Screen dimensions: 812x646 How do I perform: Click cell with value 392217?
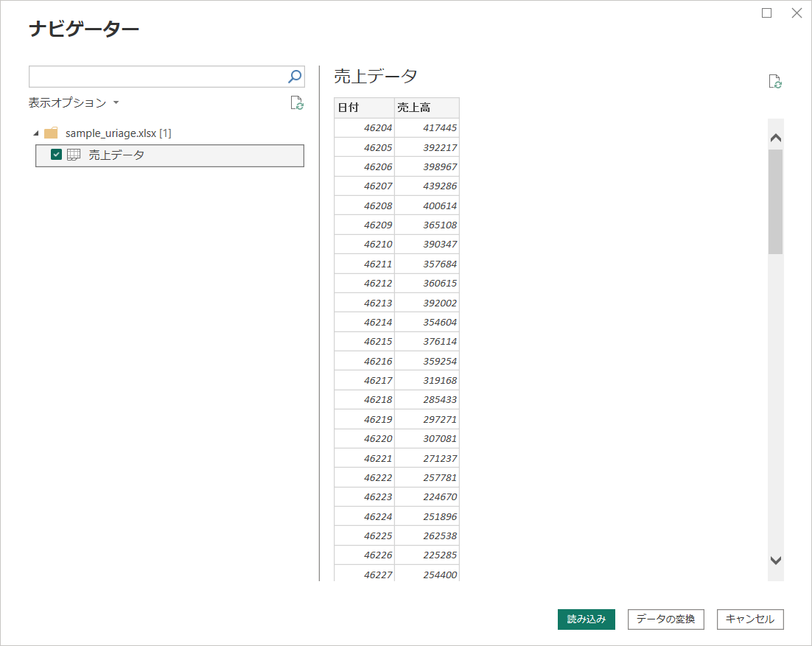click(x=427, y=147)
